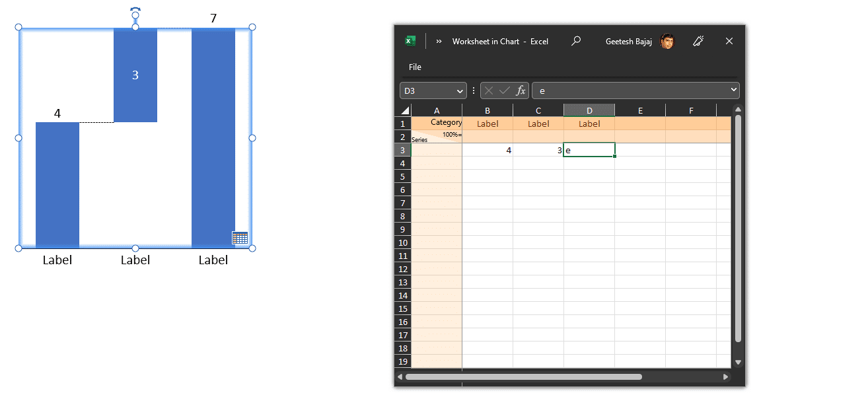
Task: Select row header 3
Action: (x=402, y=150)
